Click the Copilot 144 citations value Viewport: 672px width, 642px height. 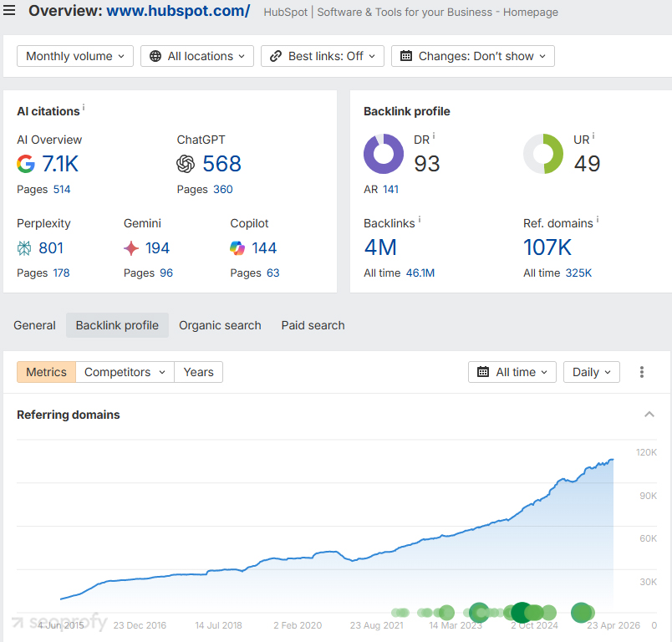pyautogui.click(x=264, y=248)
